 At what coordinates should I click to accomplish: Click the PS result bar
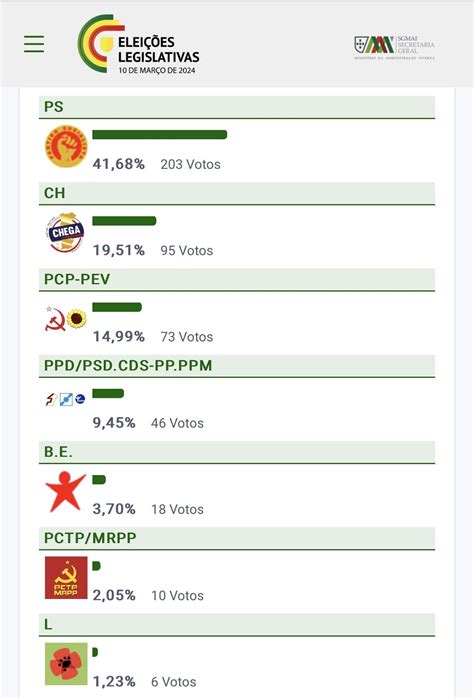click(160, 135)
